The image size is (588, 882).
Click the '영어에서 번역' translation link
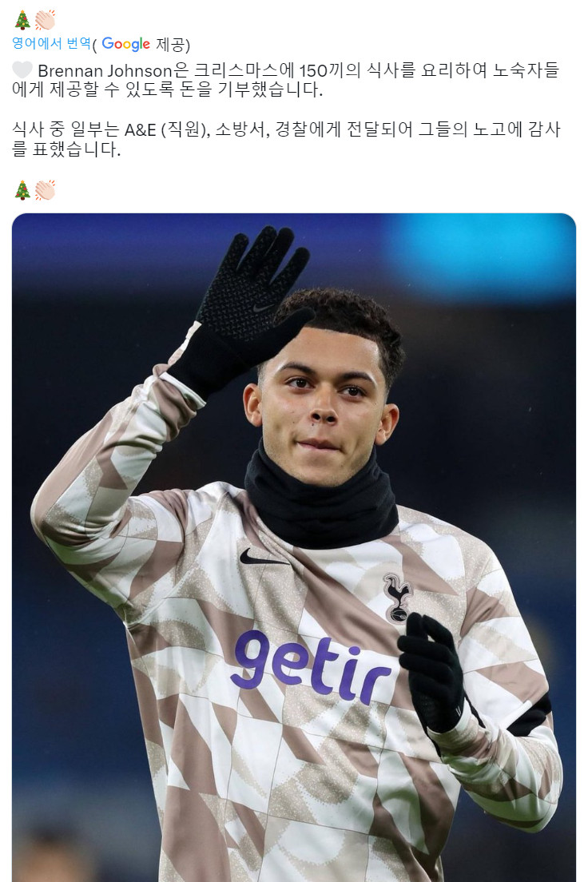(x=51, y=43)
